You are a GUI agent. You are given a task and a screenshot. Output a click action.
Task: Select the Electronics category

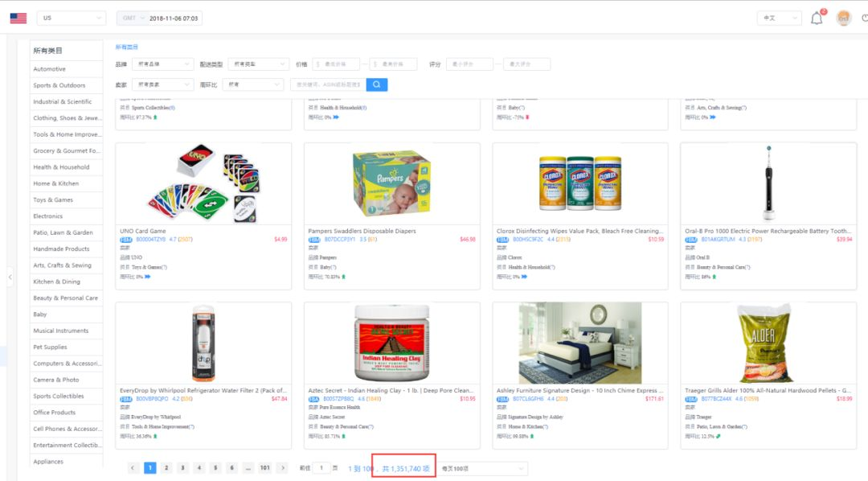point(48,216)
